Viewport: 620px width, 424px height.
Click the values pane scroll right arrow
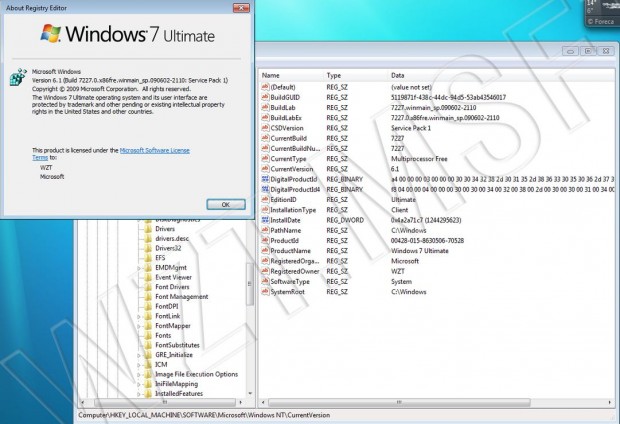tap(610, 402)
